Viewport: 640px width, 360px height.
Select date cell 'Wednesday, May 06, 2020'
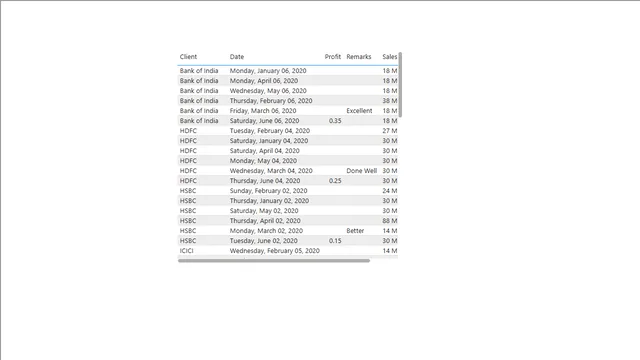click(268, 91)
